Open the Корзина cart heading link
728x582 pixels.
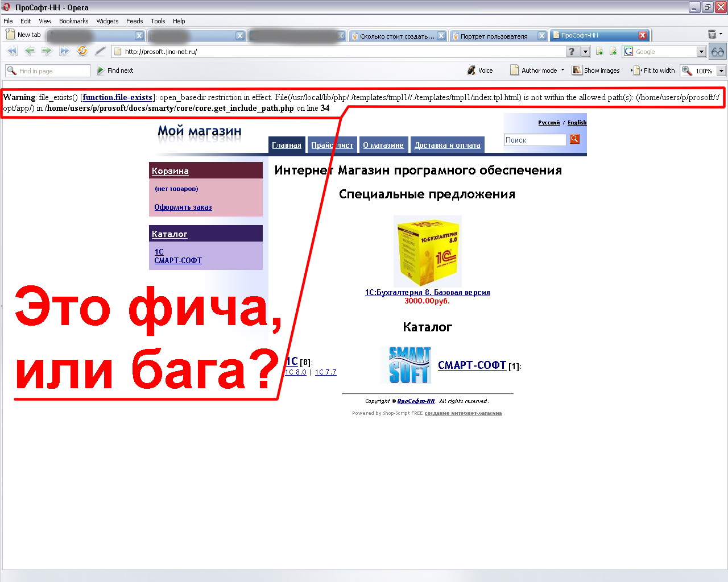[x=170, y=171]
